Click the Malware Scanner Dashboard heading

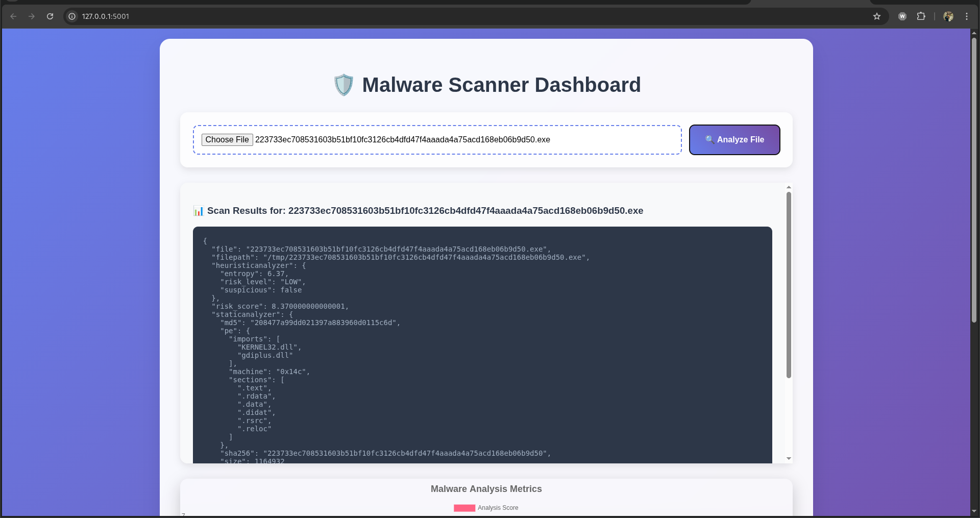501,85
